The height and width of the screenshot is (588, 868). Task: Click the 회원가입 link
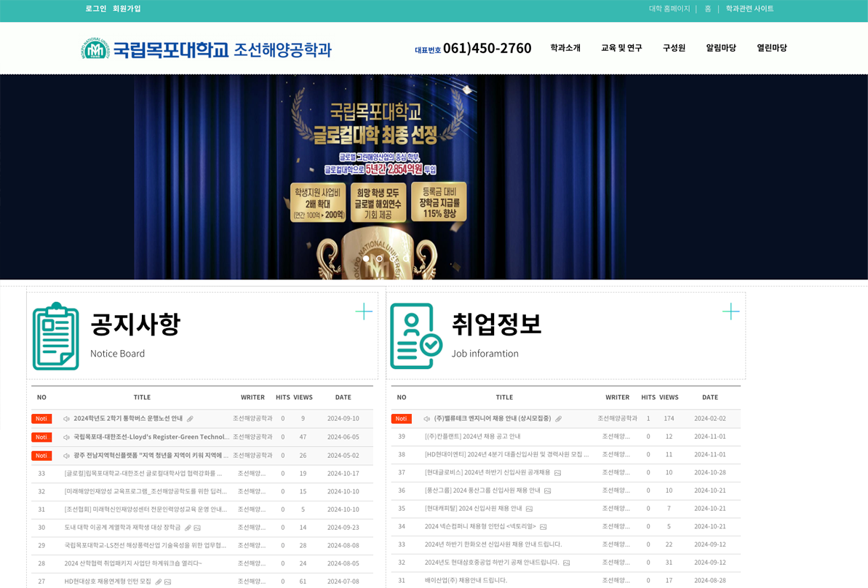pyautogui.click(x=127, y=9)
